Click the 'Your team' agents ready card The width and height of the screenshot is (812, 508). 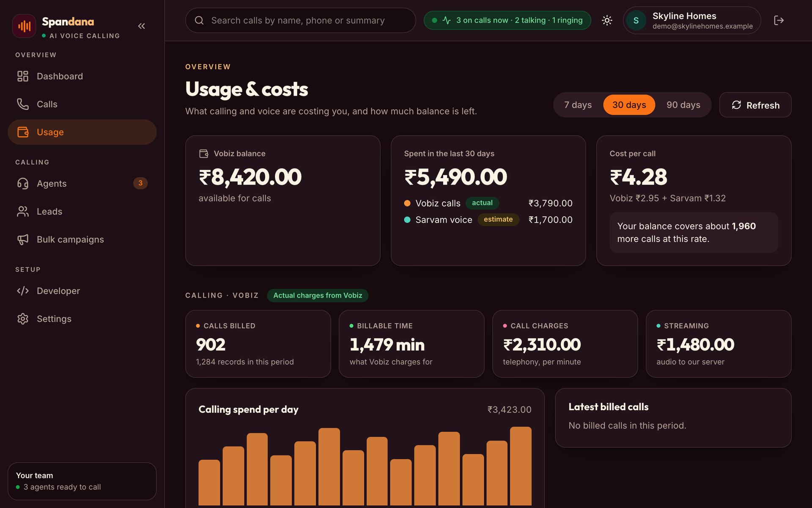click(x=82, y=481)
